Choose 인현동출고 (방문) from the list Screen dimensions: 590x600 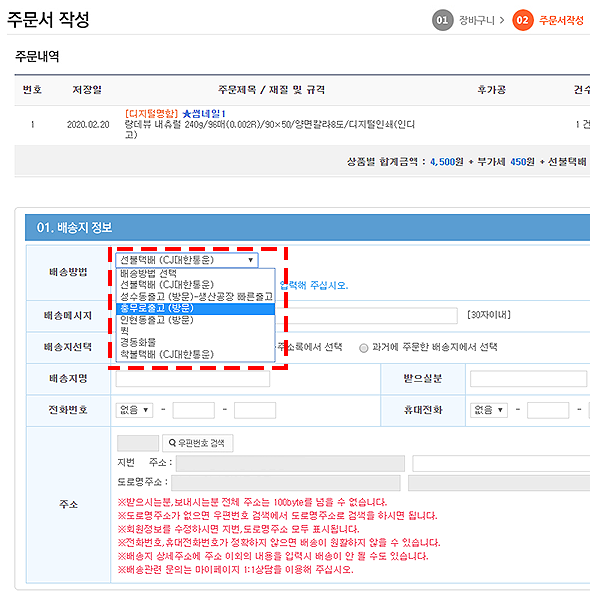point(196,320)
